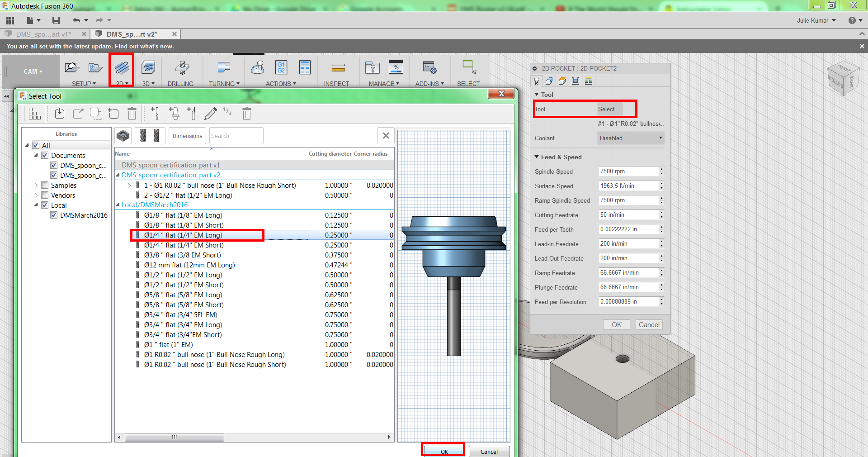Screen dimensions: 868x457
Task: Open the Julie Kumar account menu
Action: [816, 20]
